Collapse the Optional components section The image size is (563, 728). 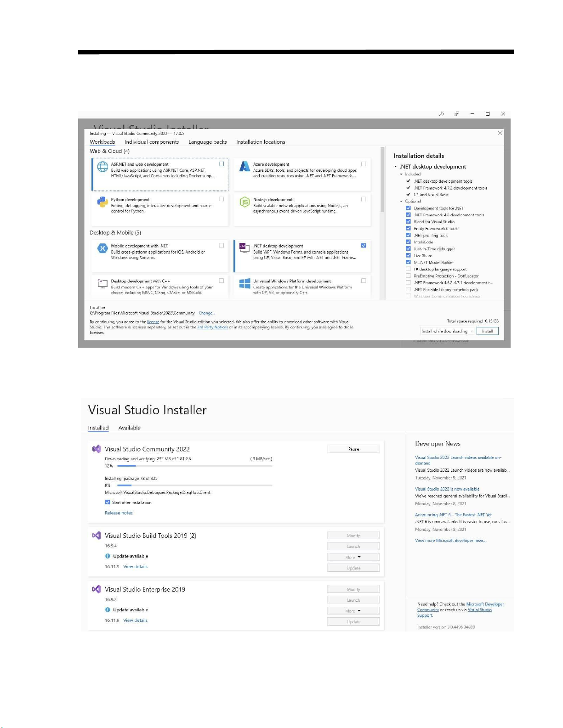(x=401, y=201)
